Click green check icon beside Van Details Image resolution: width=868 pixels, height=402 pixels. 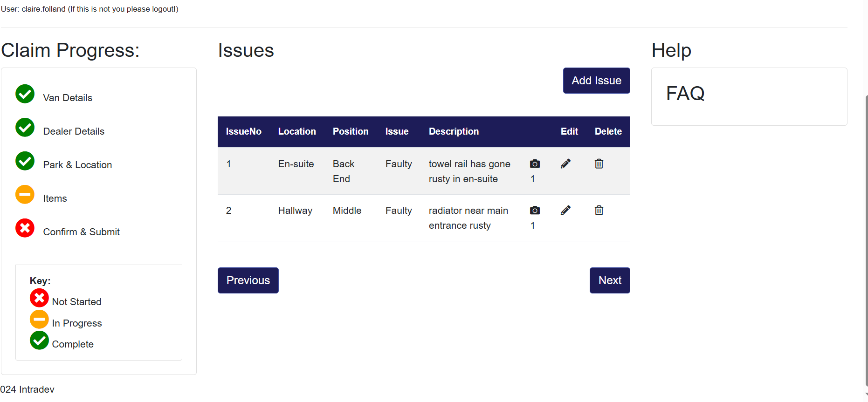pyautogui.click(x=25, y=94)
